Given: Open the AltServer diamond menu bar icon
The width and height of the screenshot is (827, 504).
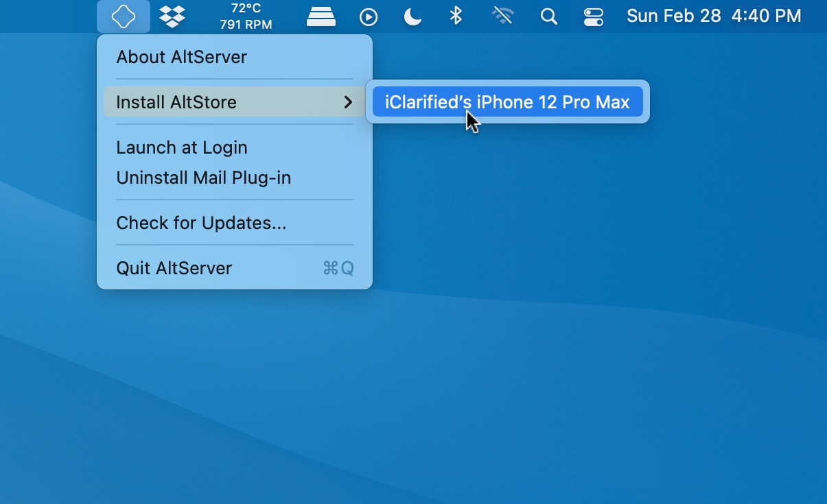Looking at the screenshot, I should 124,16.
